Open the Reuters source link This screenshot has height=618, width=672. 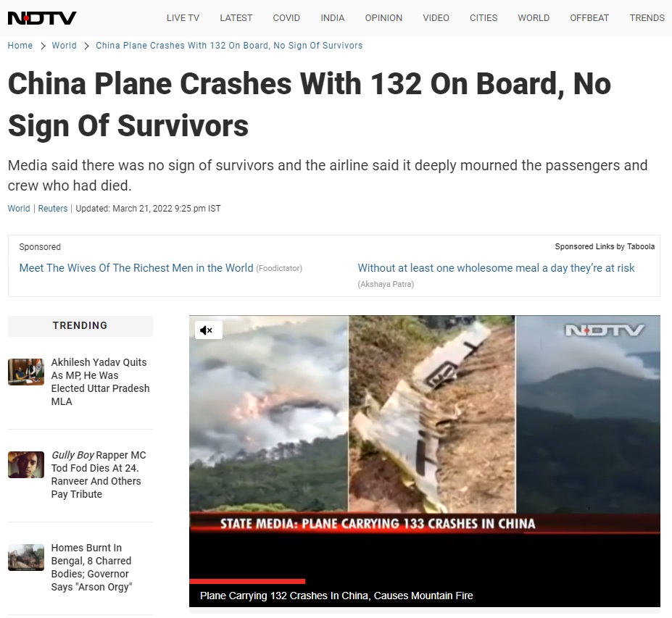coord(53,209)
